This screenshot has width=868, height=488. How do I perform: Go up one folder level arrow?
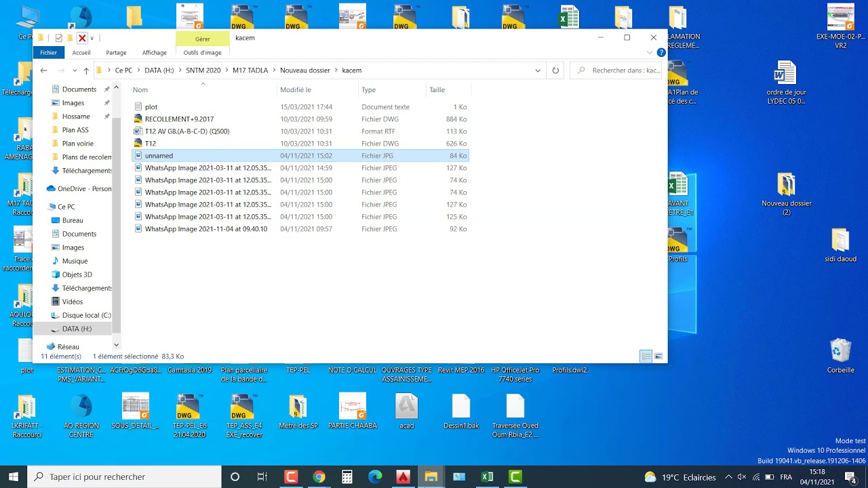86,70
